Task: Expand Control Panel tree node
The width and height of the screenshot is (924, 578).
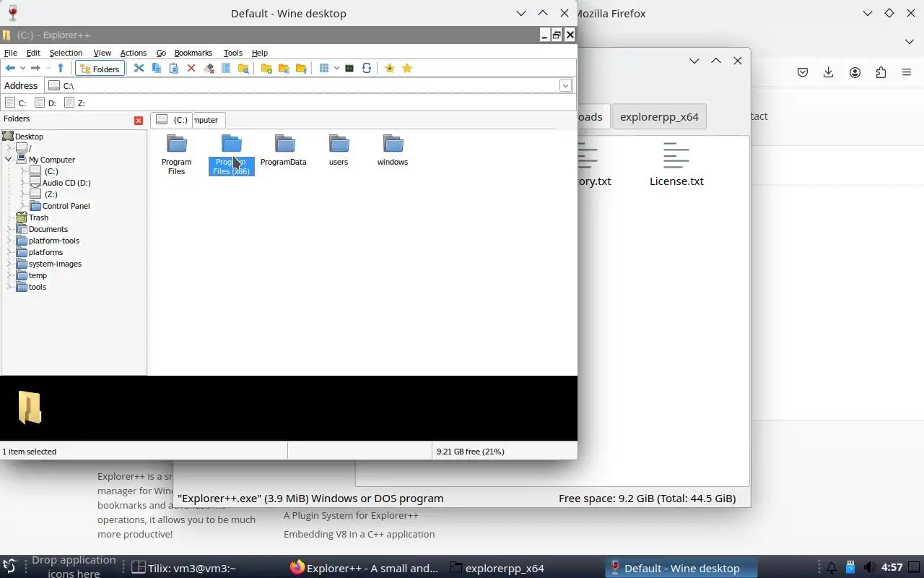Action: (22, 206)
